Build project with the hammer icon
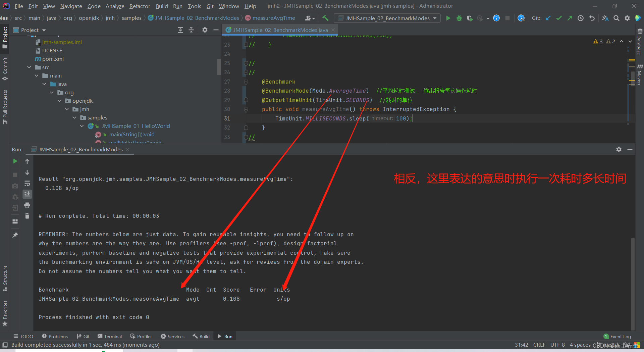 [x=325, y=18]
